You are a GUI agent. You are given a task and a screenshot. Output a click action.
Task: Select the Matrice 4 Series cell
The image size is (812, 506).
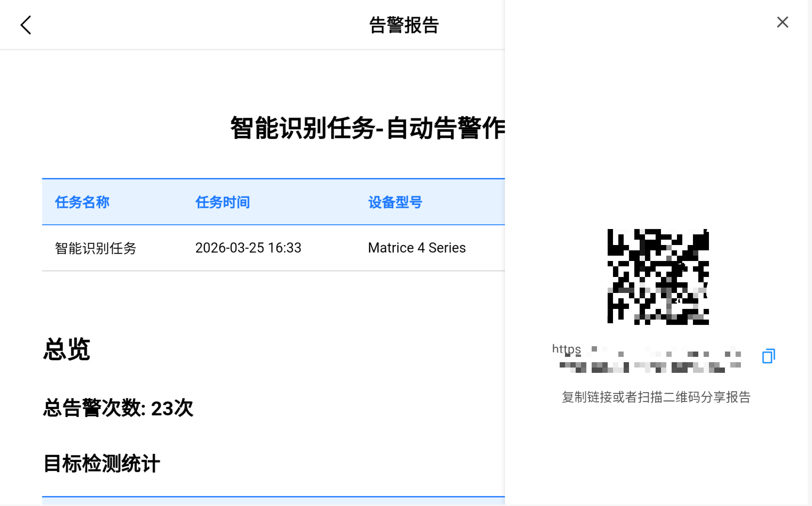pos(417,248)
